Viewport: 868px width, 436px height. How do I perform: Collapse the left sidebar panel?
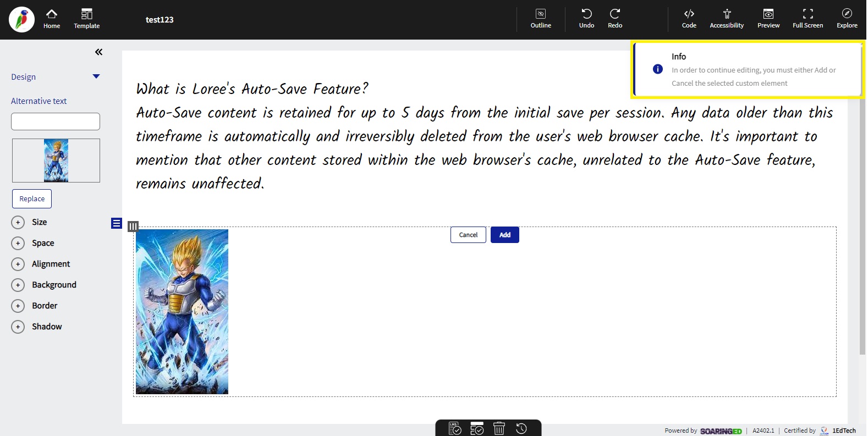pyautogui.click(x=98, y=52)
